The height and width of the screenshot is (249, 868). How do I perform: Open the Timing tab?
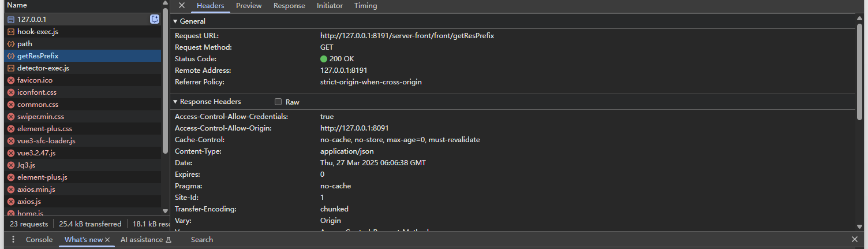365,6
